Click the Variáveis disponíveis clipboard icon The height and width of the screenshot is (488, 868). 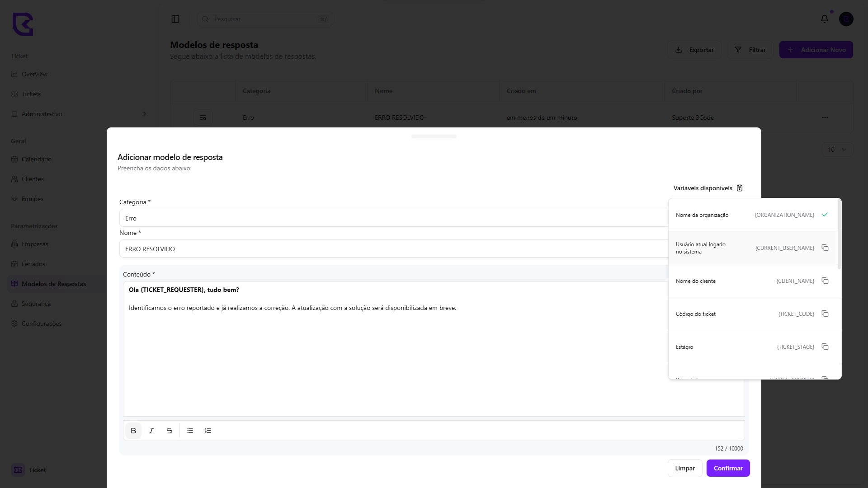tap(740, 188)
